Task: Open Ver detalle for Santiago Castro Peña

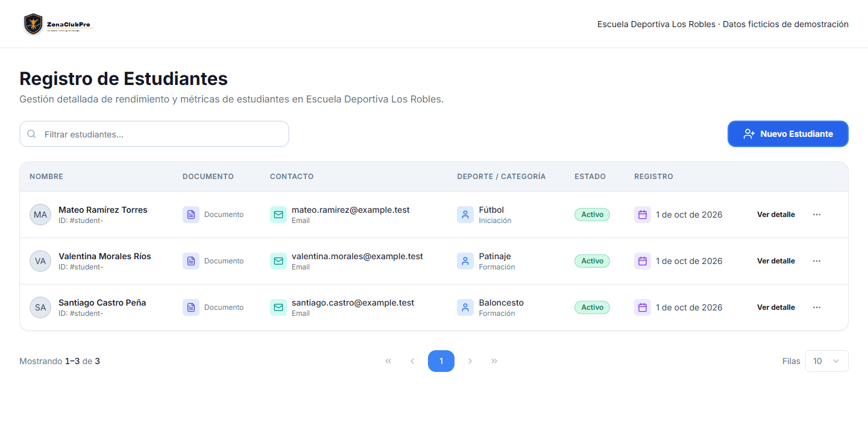Action: (776, 307)
